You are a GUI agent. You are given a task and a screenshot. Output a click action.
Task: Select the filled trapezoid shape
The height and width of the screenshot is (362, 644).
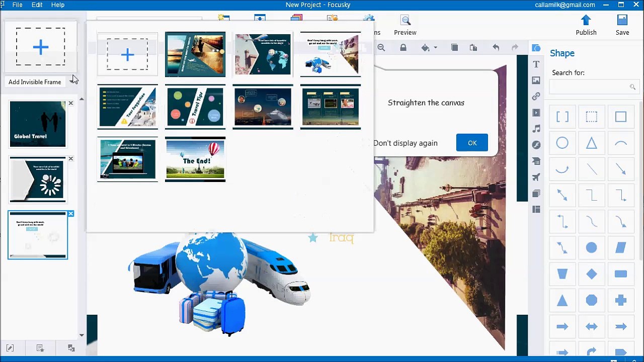point(562,274)
